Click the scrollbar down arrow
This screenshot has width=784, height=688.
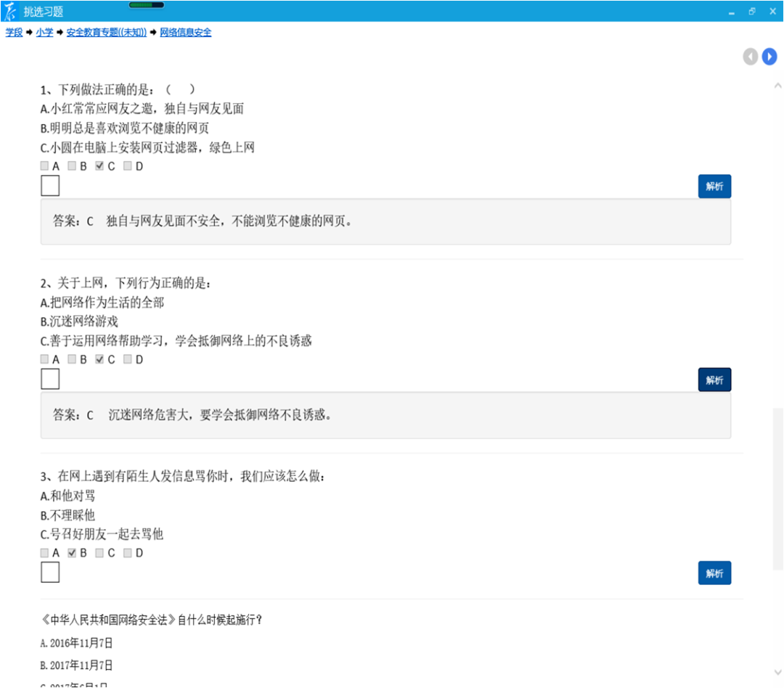click(x=778, y=672)
